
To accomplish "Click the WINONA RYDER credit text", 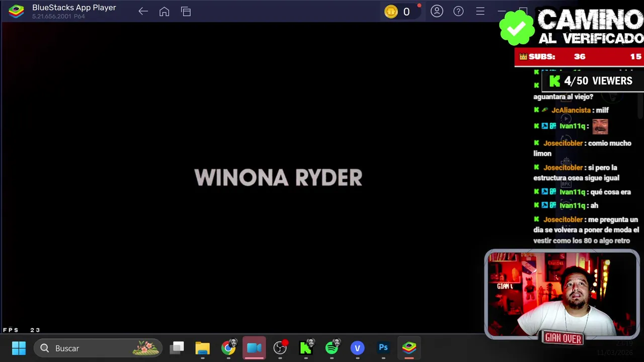I will click(278, 177).
